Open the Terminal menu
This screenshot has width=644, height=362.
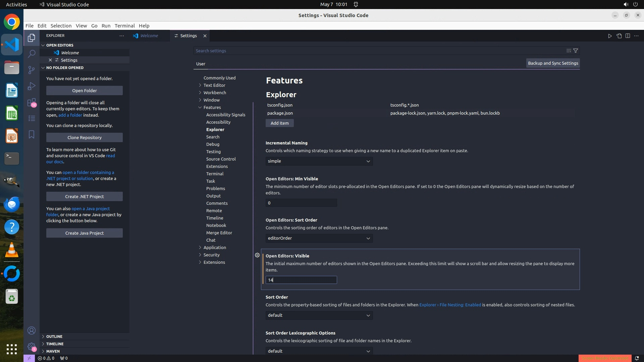click(x=124, y=26)
